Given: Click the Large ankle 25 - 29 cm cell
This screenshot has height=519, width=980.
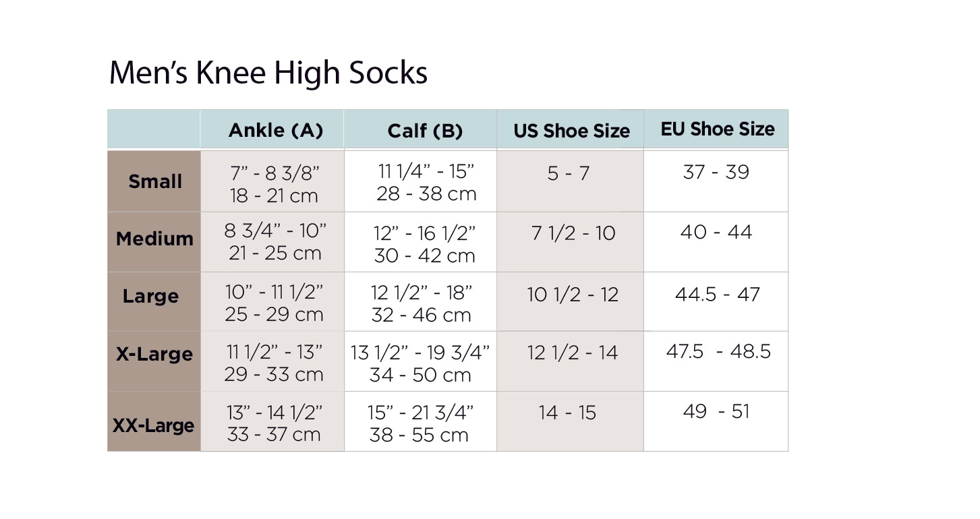Looking at the screenshot, I should pyautogui.click(x=274, y=314).
